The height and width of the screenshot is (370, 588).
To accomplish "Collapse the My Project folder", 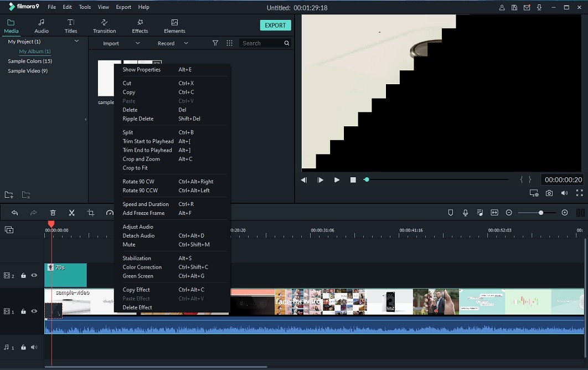I will (76, 42).
